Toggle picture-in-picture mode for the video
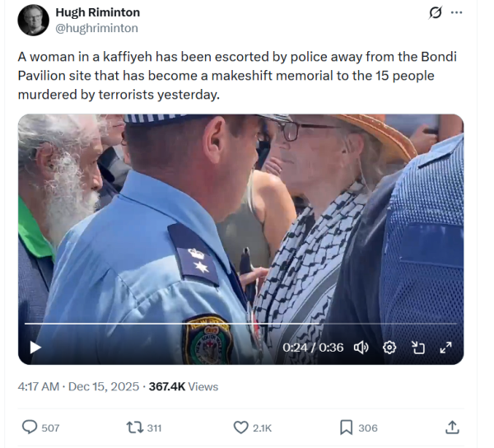This screenshot has width=494, height=448. [x=418, y=348]
